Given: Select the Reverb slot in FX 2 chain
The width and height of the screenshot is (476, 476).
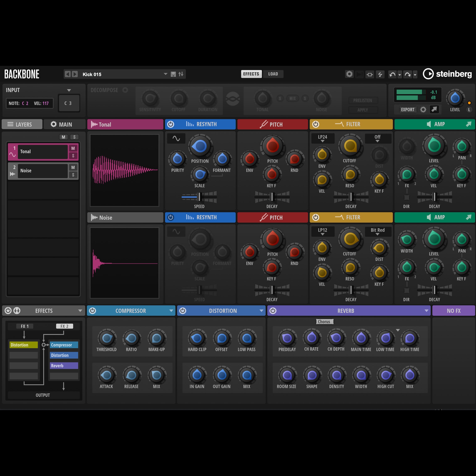Looking at the screenshot, I should click(x=64, y=366).
